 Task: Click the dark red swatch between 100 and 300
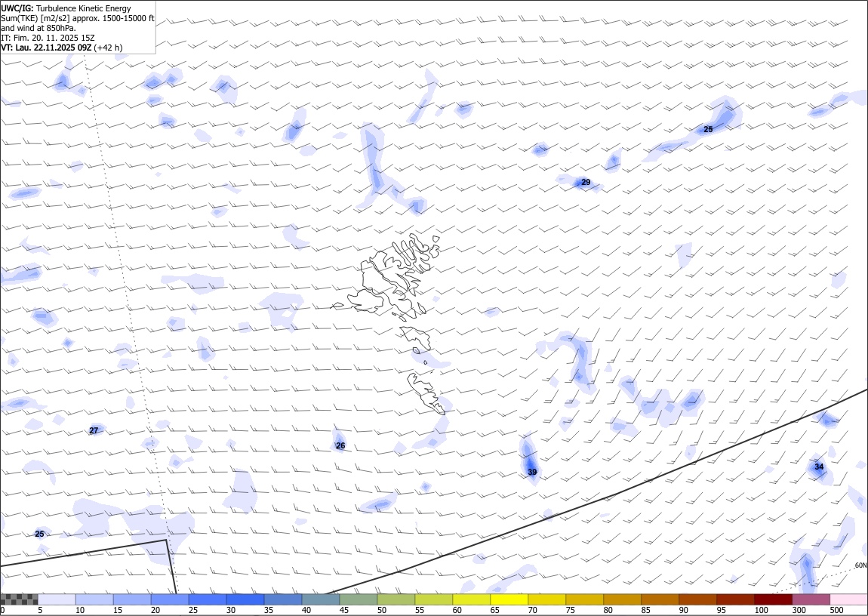click(773, 599)
